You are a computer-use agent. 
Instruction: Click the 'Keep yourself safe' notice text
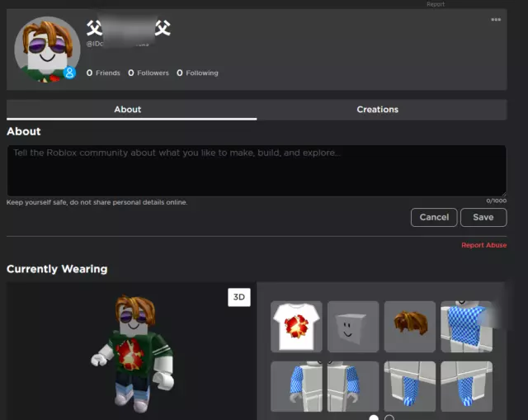point(97,202)
